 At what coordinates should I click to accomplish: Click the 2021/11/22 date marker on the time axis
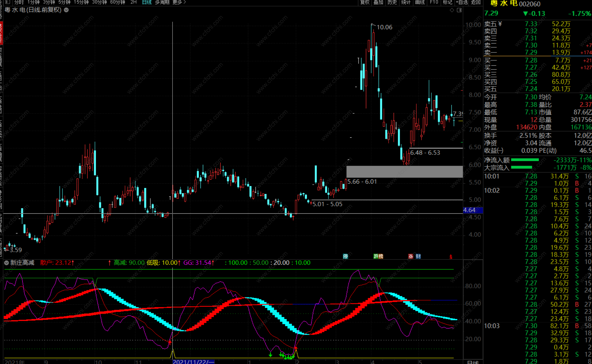point(193,362)
